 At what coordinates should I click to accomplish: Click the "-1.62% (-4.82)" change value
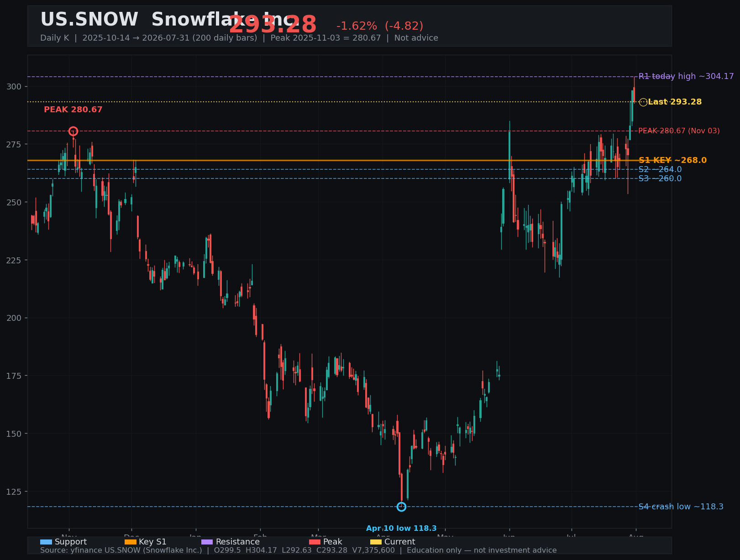pos(380,26)
